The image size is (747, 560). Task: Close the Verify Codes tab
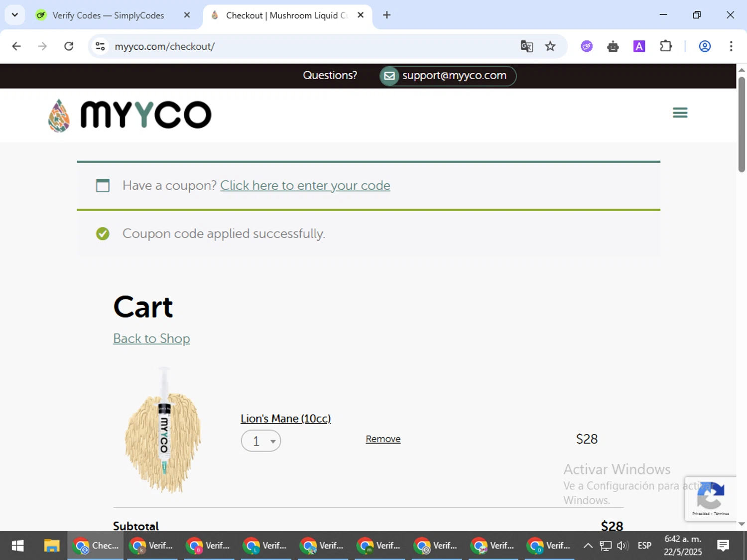tap(187, 15)
